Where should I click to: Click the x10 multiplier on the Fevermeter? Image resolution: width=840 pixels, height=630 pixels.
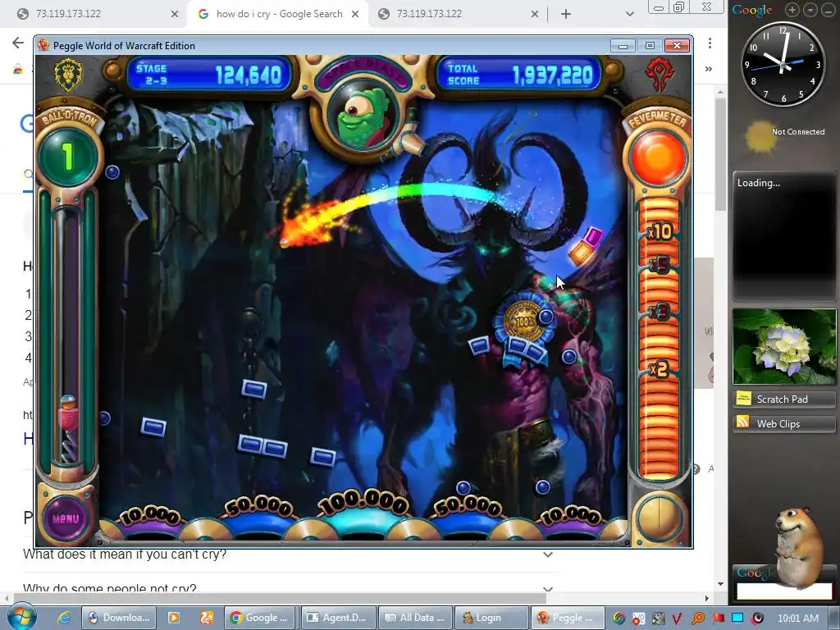(x=659, y=231)
